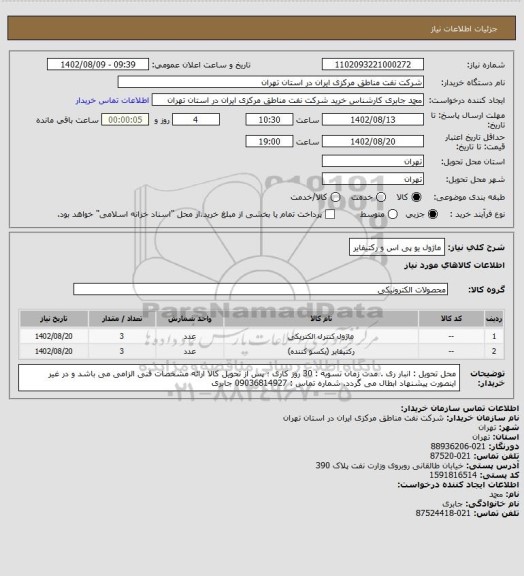Toggle the اسناد خزانه اسلامی payment checkbox

[330, 214]
